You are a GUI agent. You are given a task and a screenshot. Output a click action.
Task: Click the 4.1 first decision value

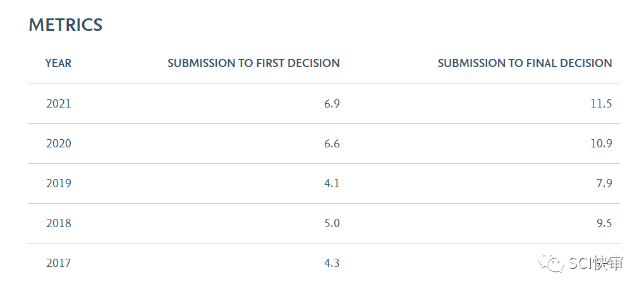(x=332, y=183)
